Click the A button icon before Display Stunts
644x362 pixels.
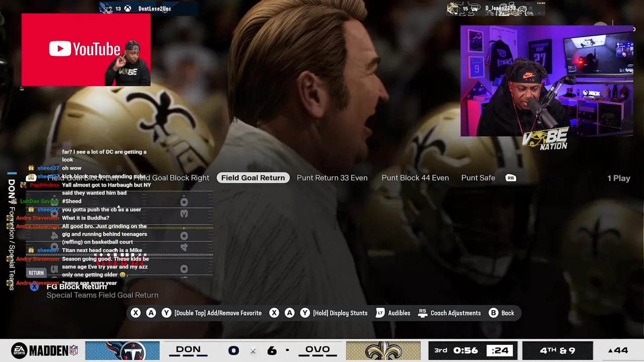[289, 313]
